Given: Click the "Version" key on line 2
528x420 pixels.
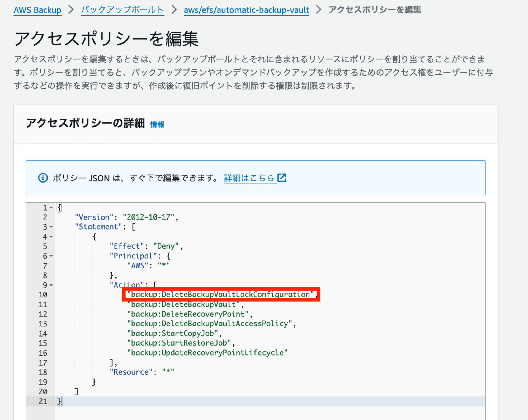Looking at the screenshot, I should [94, 217].
